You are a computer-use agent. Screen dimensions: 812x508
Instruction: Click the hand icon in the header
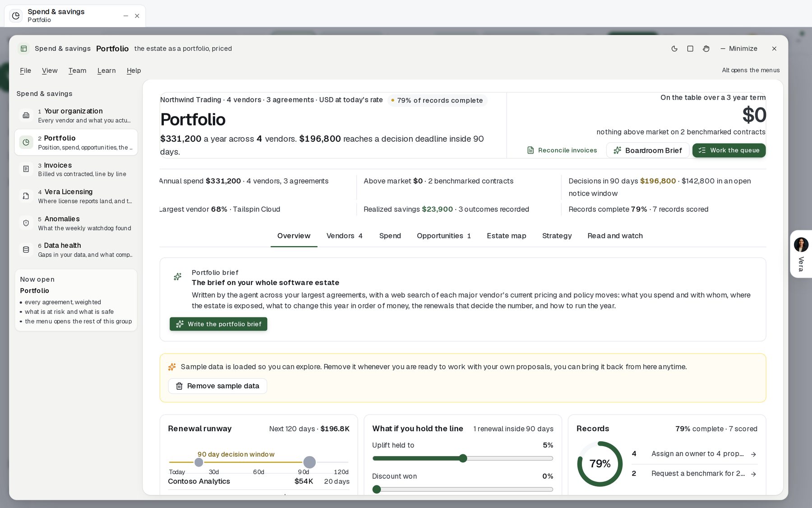coord(706,49)
